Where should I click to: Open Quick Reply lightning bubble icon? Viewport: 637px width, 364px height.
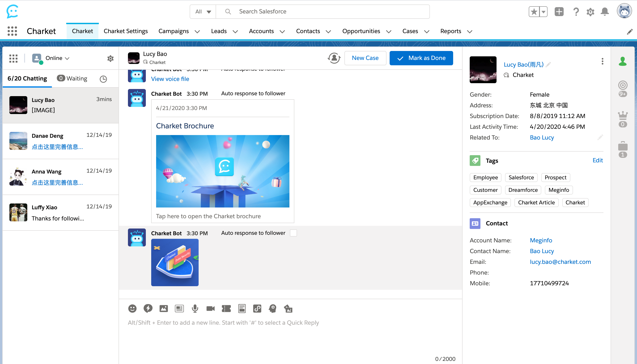tap(148, 309)
